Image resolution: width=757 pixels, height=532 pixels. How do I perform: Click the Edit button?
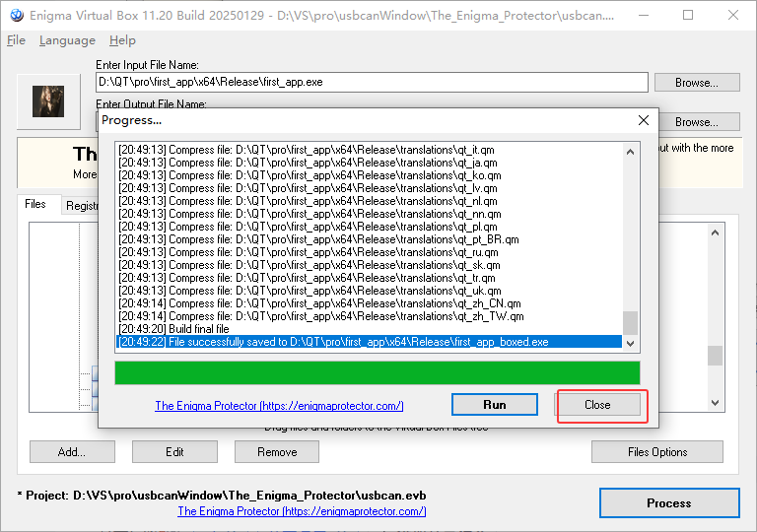(174, 452)
